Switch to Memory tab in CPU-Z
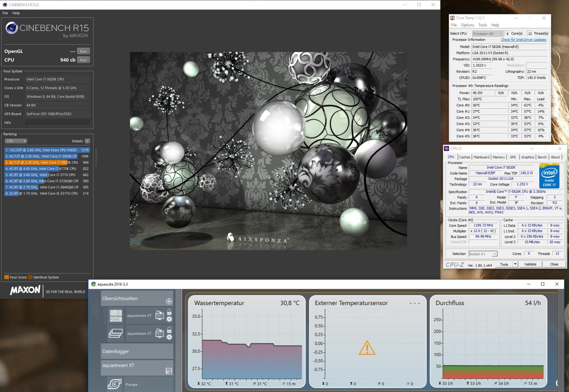This screenshot has width=569, height=392. tap(498, 157)
